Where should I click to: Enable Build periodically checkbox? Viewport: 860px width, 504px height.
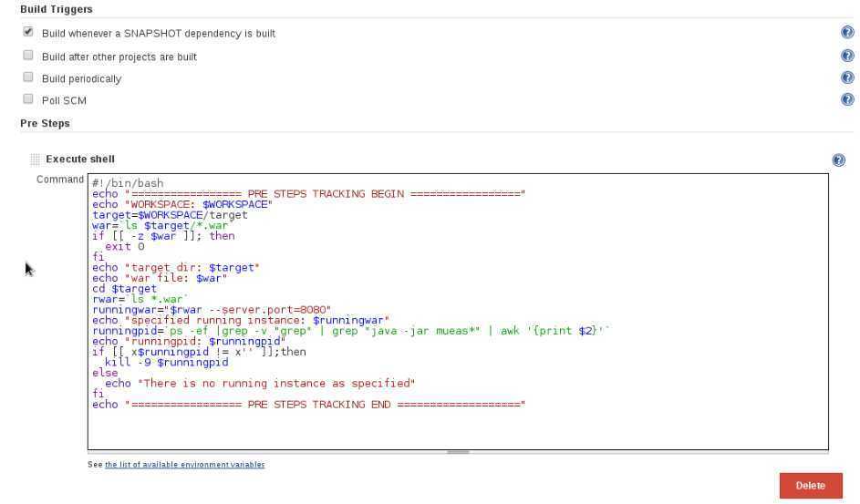click(28, 77)
